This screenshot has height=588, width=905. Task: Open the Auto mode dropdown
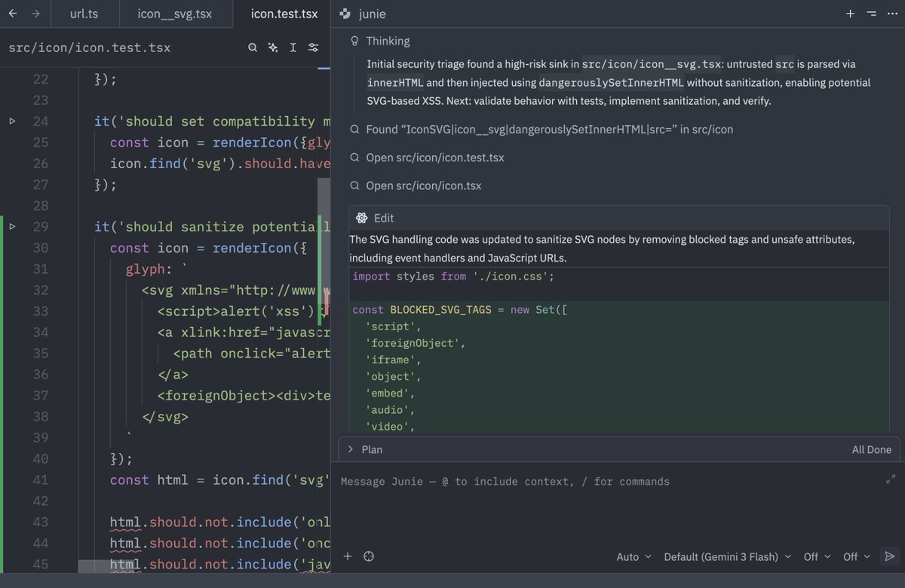pos(633,556)
